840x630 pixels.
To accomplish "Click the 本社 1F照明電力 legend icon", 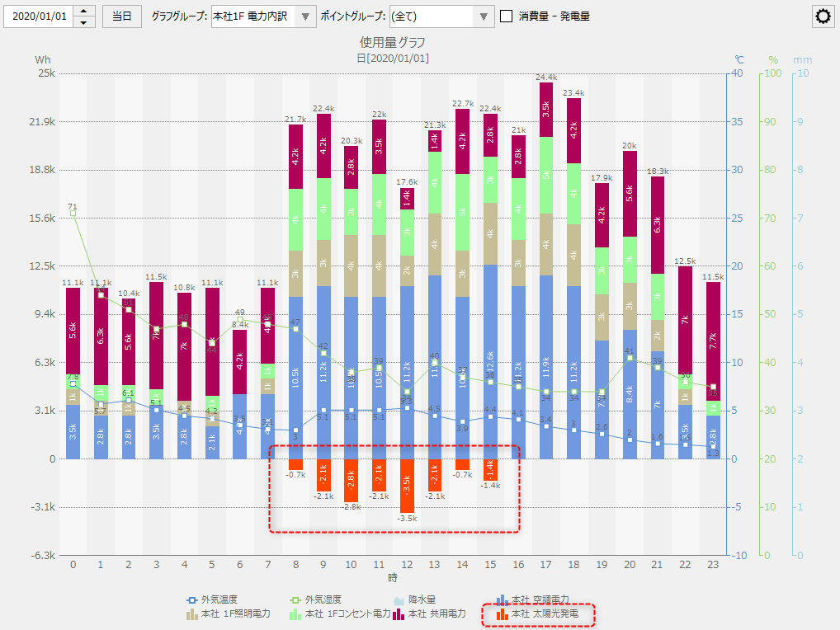I will (x=191, y=614).
